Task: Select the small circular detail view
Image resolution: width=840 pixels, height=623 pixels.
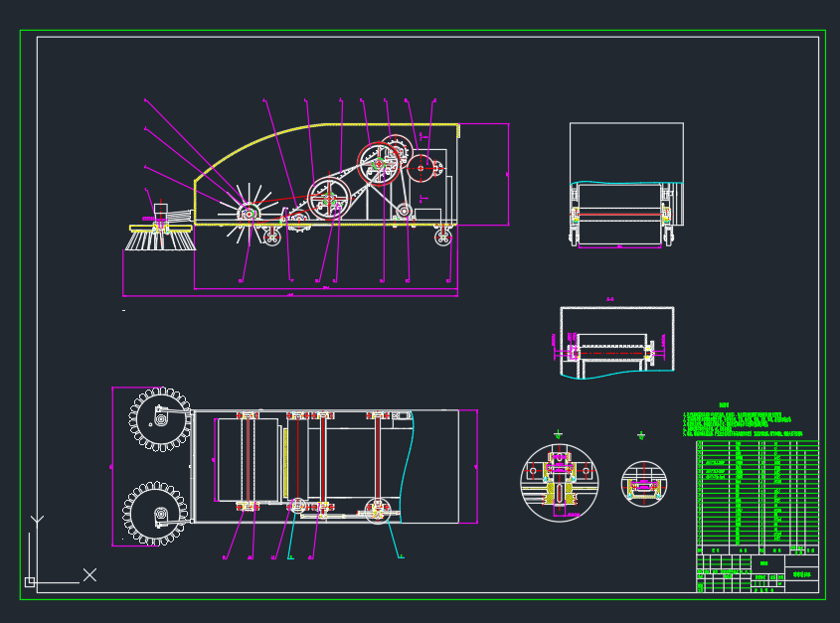Action: (x=644, y=484)
